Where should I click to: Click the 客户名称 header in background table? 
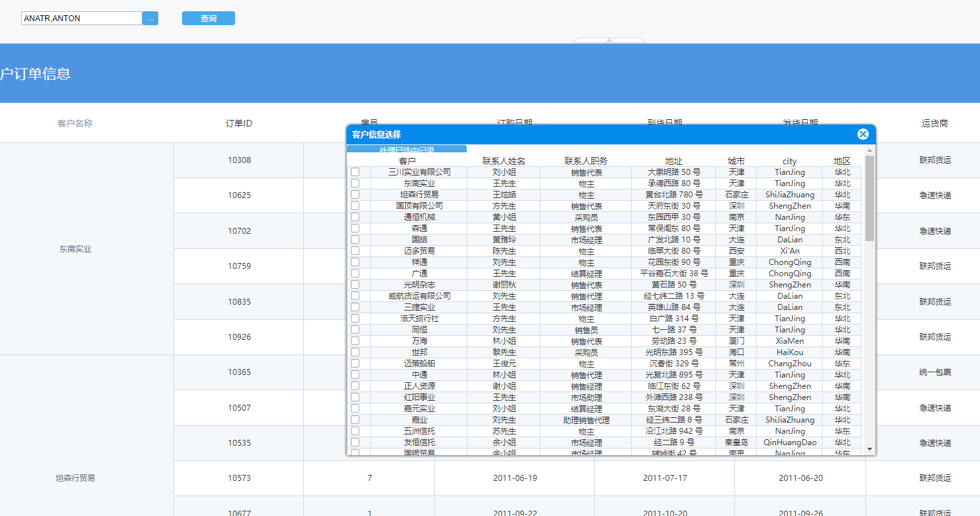click(x=75, y=123)
